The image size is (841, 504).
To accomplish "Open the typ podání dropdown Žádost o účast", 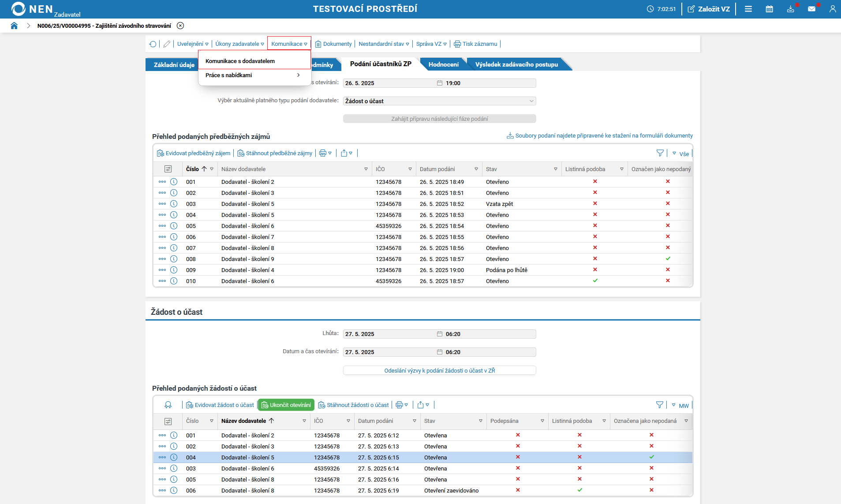I will click(x=439, y=101).
